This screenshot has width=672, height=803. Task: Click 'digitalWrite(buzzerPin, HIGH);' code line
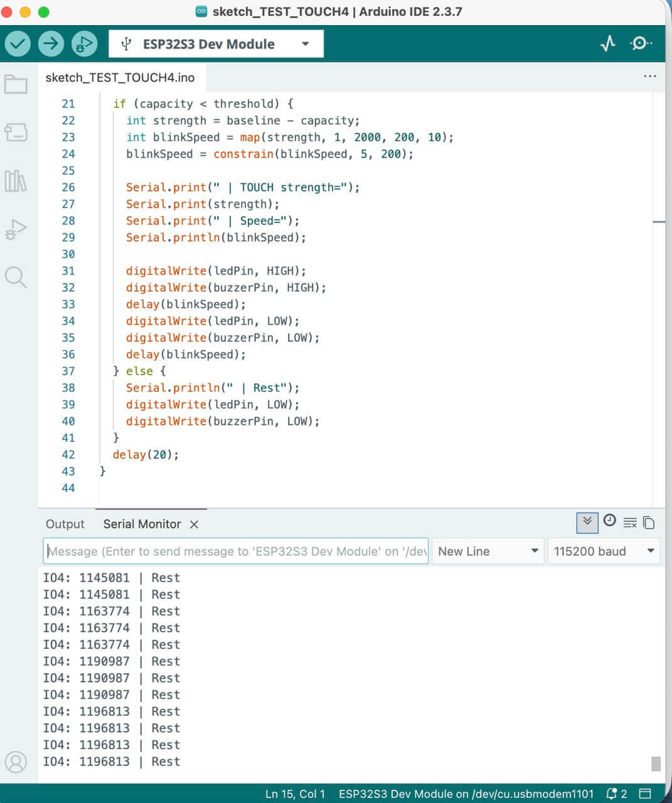point(226,288)
